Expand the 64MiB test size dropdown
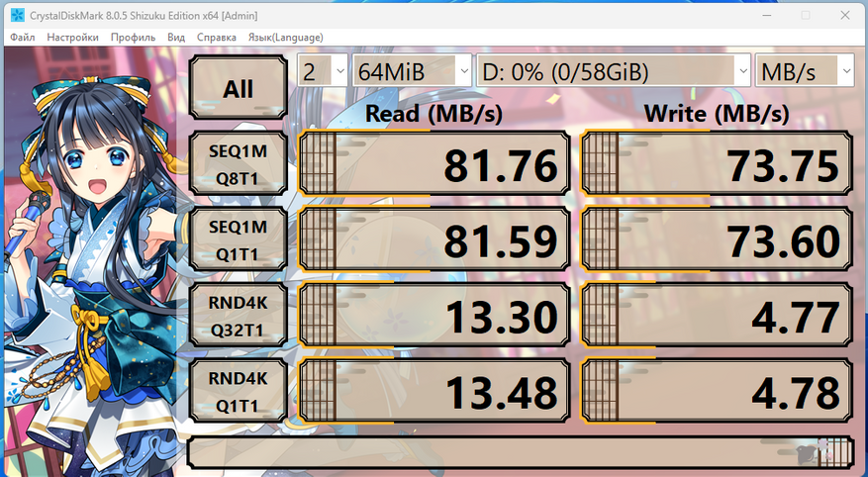 point(412,71)
